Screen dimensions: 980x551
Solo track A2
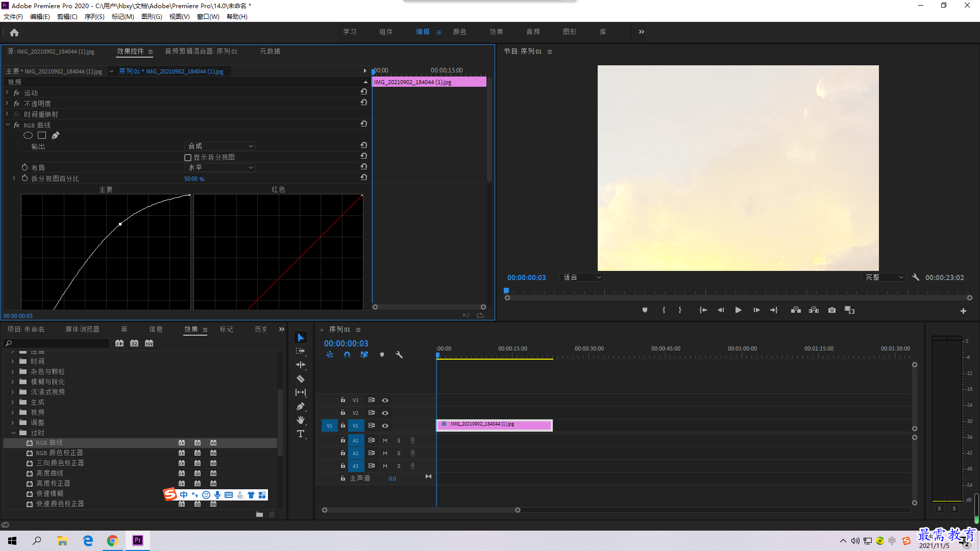[399, 453]
